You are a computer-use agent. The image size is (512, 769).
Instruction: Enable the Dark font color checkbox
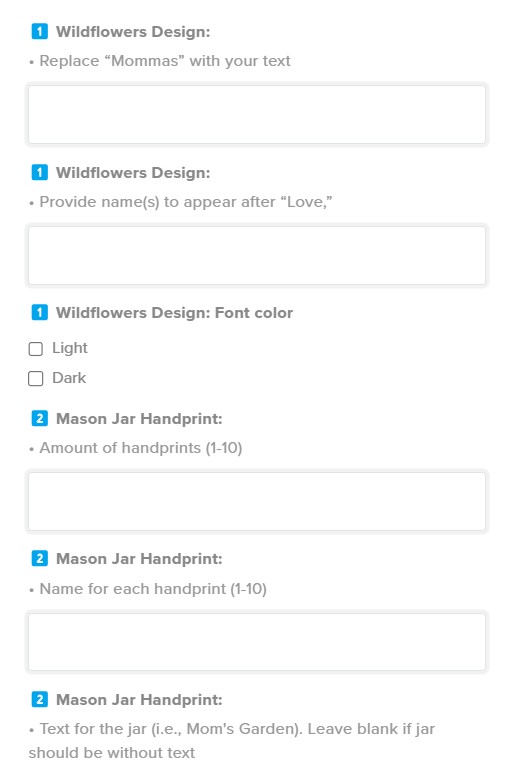36,379
